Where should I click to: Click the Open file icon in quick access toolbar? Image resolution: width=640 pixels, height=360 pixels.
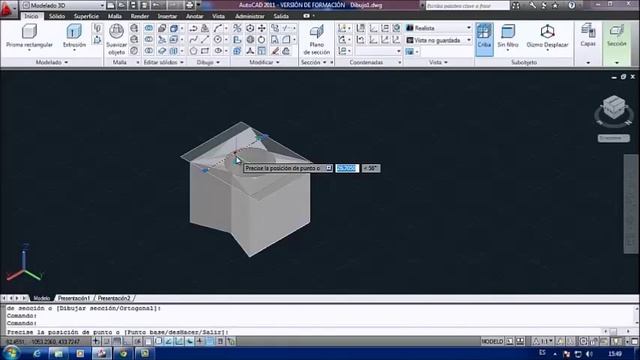point(122,5)
